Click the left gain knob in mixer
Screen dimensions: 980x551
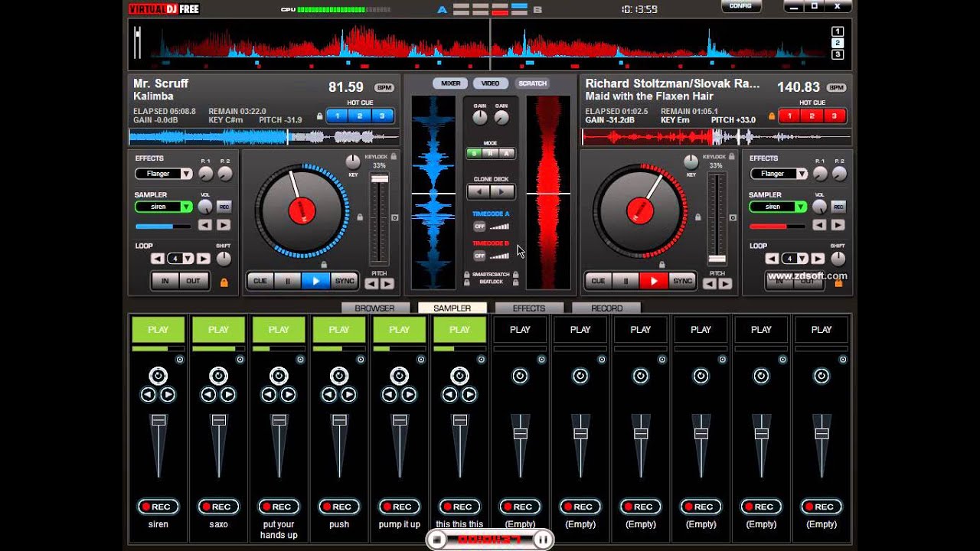480,118
